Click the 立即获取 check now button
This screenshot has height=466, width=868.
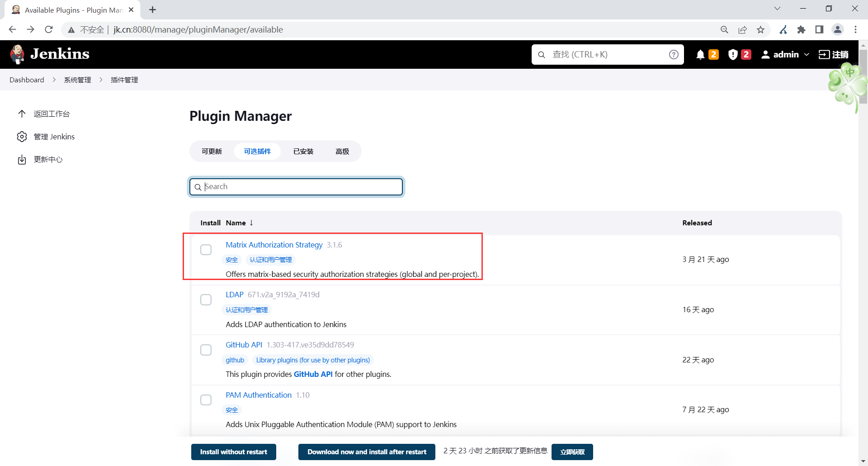(572, 452)
